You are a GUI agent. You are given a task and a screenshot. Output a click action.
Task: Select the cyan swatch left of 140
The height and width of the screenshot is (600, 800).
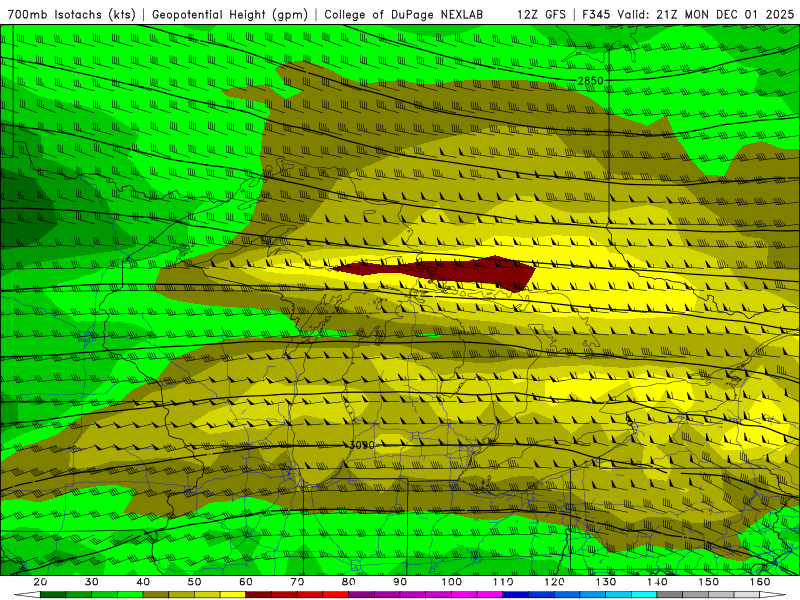644,594
